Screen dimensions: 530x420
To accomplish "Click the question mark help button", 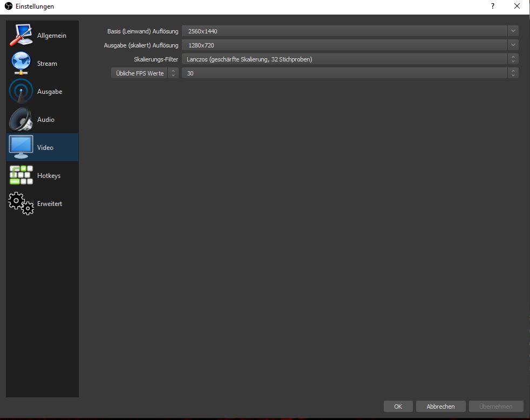I will coord(492,6).
